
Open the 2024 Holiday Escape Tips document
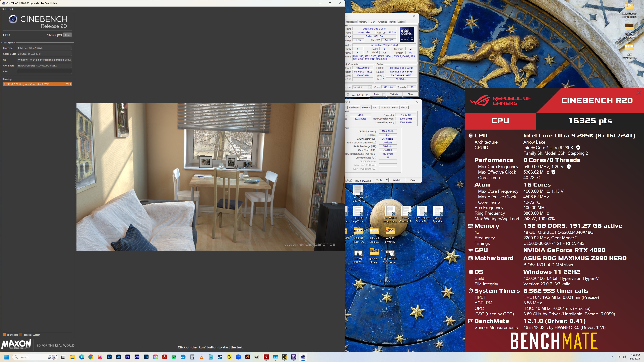click(x=422, y=214)
